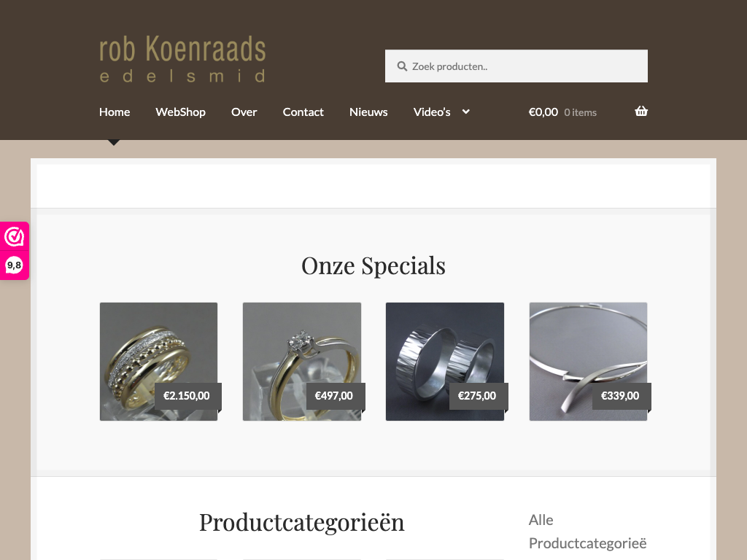Go to the Home menu item
Screen dimensions: 747x560
tap(115, 112)
